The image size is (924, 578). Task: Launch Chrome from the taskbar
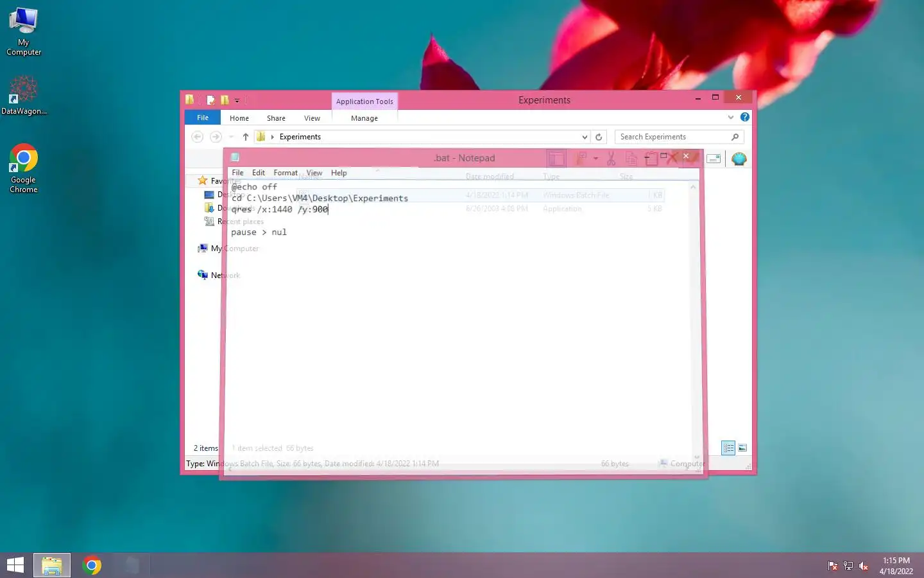(x=92, y=565)
